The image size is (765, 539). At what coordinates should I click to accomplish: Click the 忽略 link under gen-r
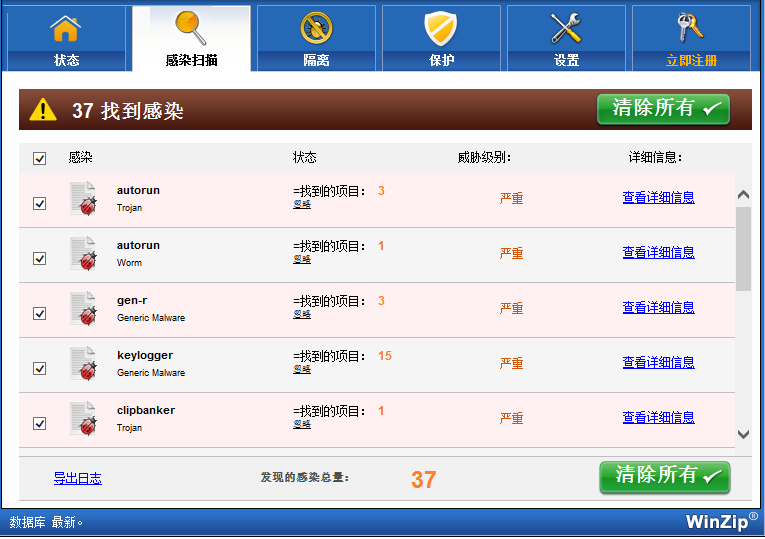tap(302, 315)
